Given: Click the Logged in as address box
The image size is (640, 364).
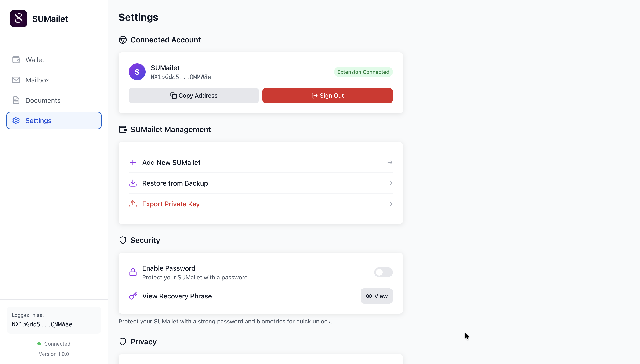Looking at the screenshot, I should pos(54,320).
